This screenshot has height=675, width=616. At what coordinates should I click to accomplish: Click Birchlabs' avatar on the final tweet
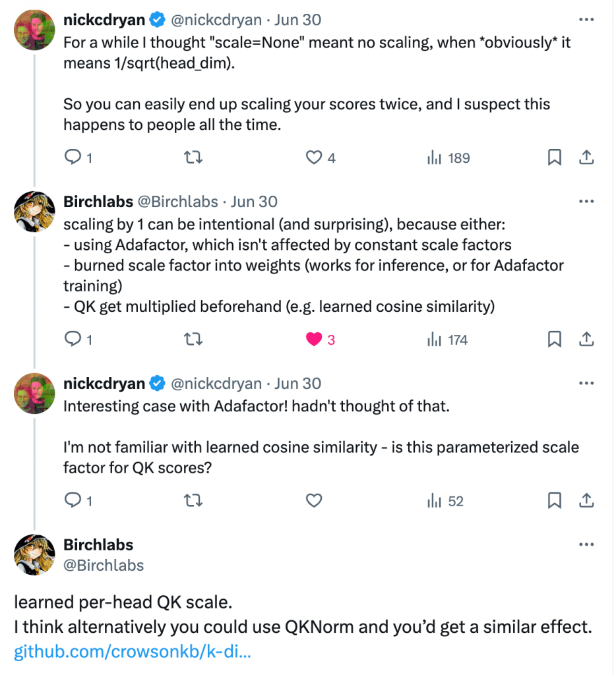tap(34, 554)
